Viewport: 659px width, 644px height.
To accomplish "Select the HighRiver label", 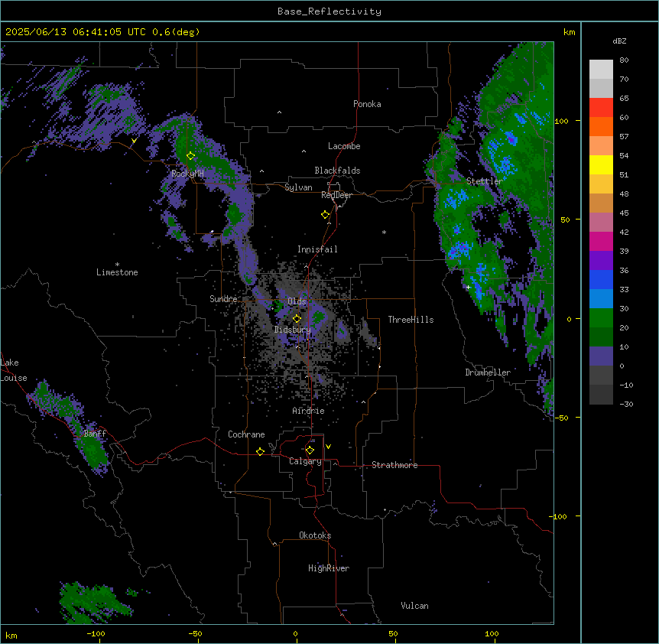I will tap(329, 568).
